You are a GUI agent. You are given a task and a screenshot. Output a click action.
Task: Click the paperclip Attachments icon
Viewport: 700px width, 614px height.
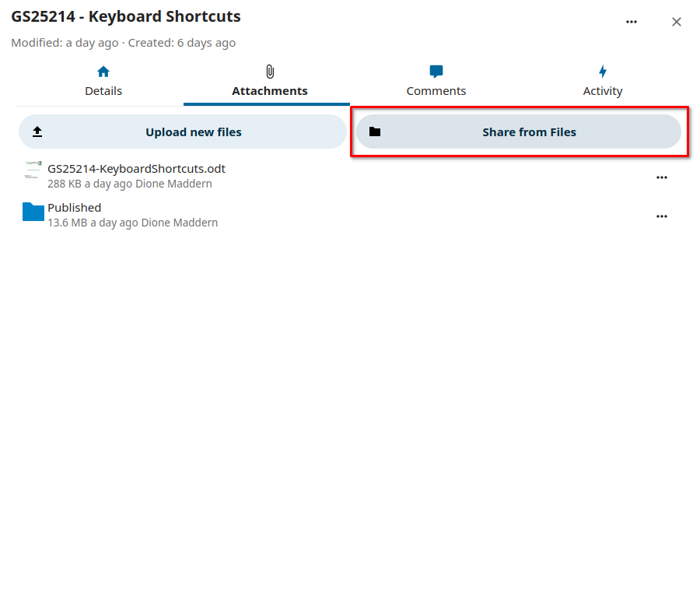pos(270,72)
